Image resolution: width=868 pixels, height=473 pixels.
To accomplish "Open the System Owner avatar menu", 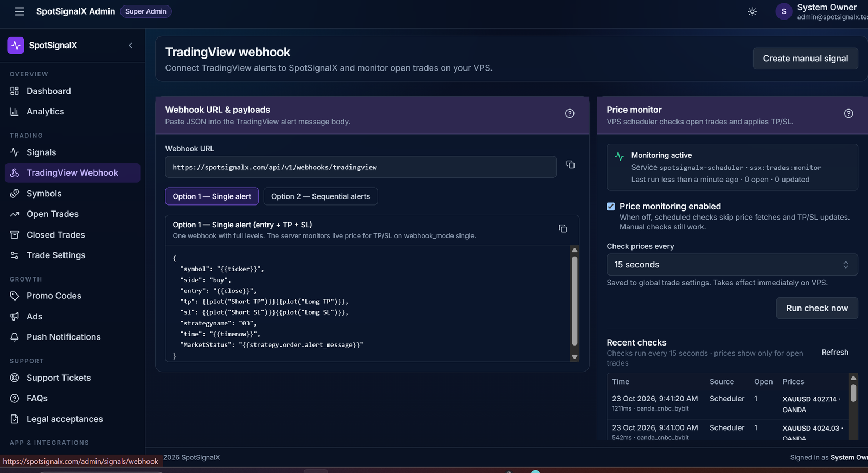I will 783,11.
